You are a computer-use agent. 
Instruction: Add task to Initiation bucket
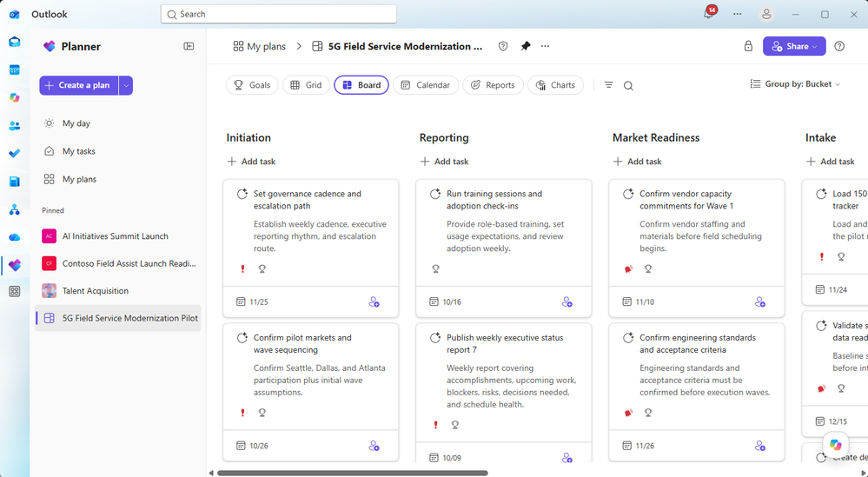click(251, 162)
